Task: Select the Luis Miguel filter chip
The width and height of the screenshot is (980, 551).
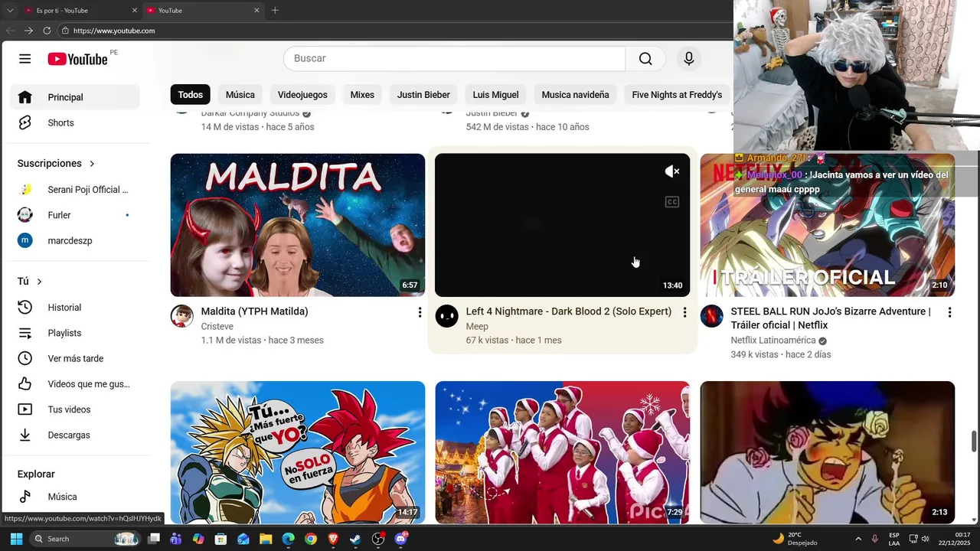Action: pyautogui.click(x=495, y=95)
